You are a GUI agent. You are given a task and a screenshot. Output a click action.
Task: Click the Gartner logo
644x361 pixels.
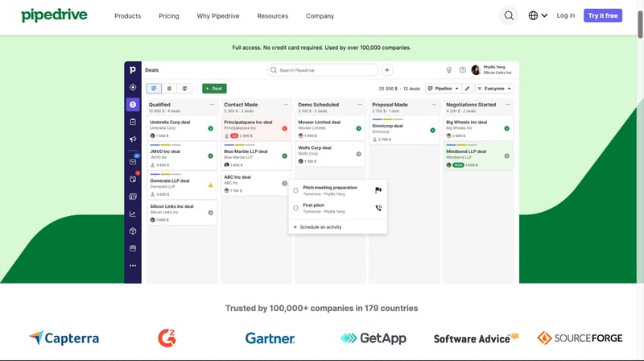point(270,338)
